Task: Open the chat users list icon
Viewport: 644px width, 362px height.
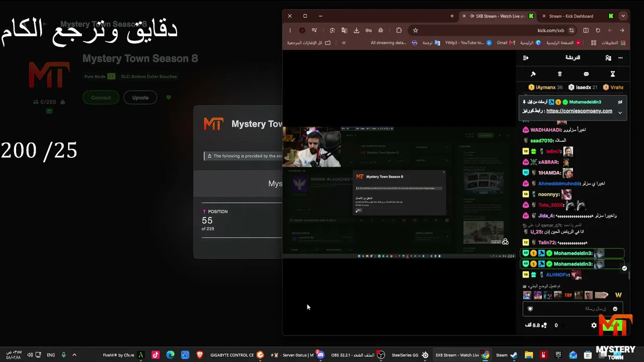Action: (608, 58)
